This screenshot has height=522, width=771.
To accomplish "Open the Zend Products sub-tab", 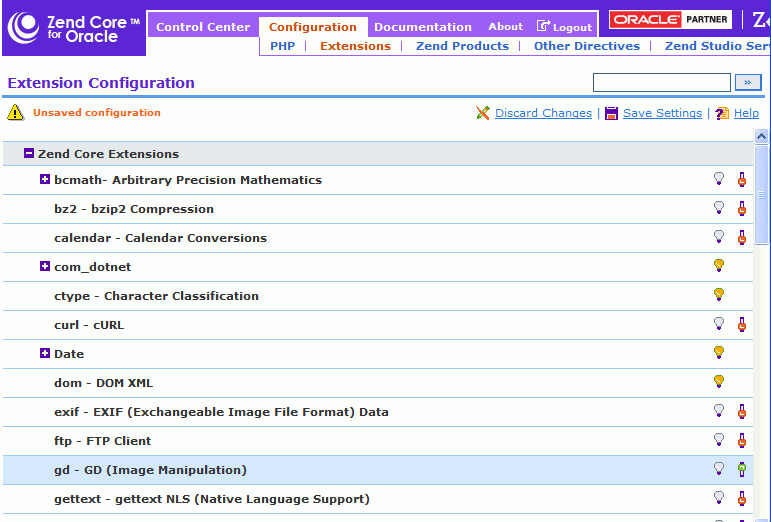I will (x=462, y=46).
